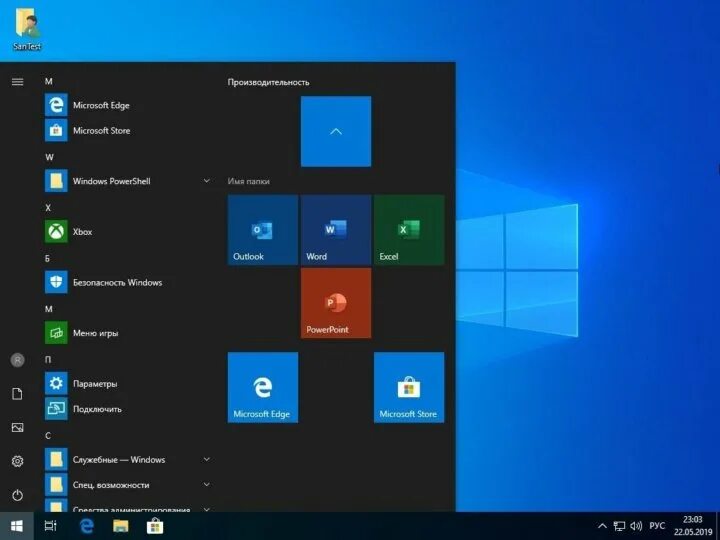
Task: Open the Microsoft Edge tile
Action: pos(263,388)
